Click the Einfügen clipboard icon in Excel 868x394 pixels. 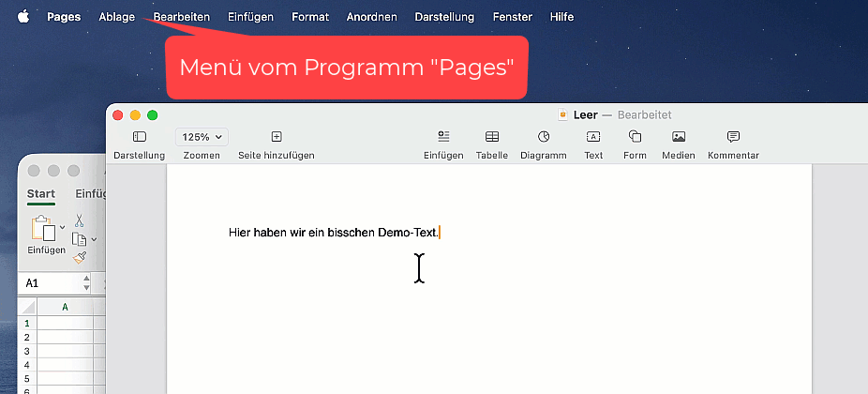click(44, 228)
